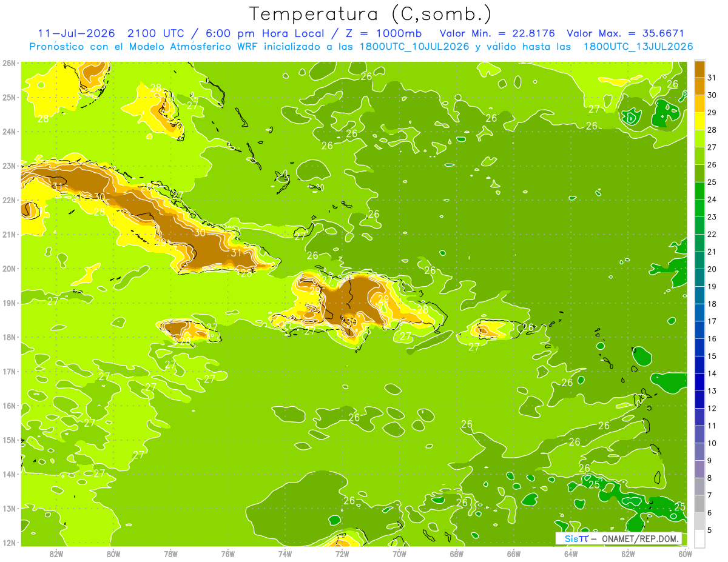Click the '12N' latitude axis label
The height and width of the screenshot is (562, 728).
point(9,543)
